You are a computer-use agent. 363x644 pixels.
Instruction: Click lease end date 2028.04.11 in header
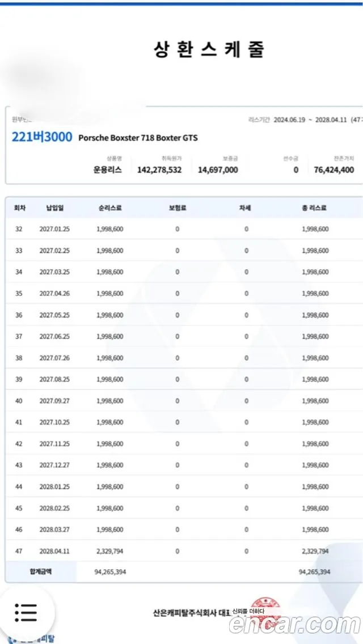click(x=331, y=120)
